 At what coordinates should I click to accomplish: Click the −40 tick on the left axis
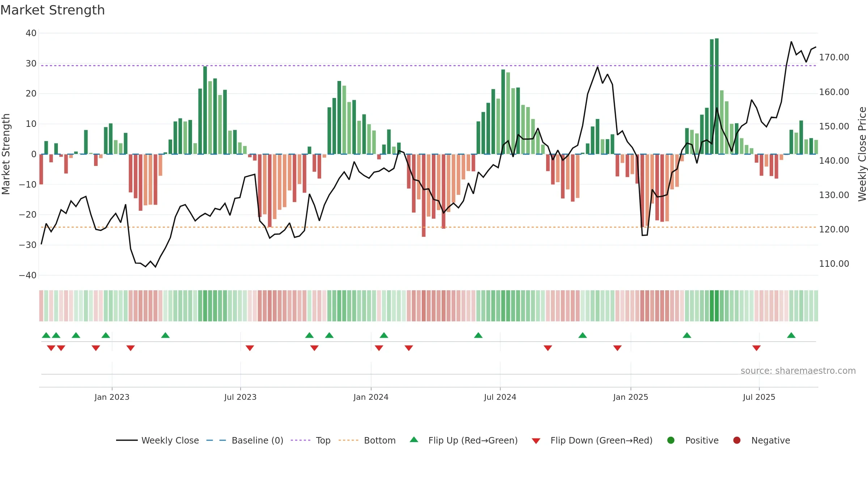tap(28, 275)
